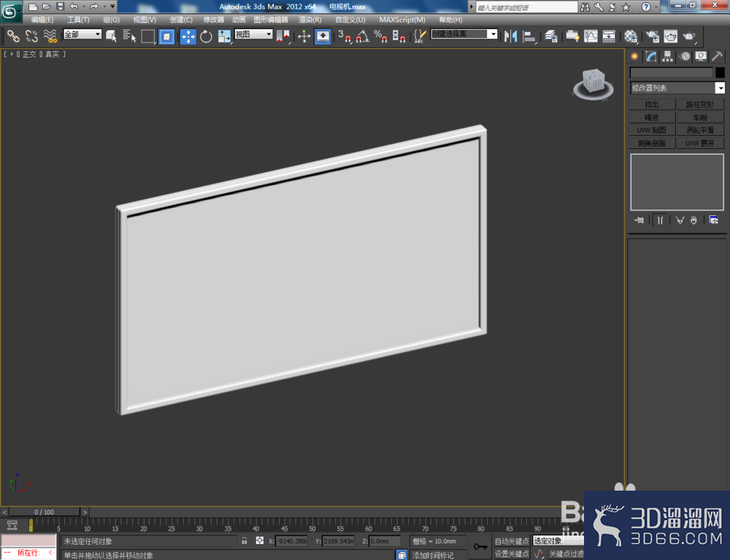Viewport: 730px width, 560px height.
Task: Expand 修改器列表 modifier list dropdown
Action: click(677, 88)
